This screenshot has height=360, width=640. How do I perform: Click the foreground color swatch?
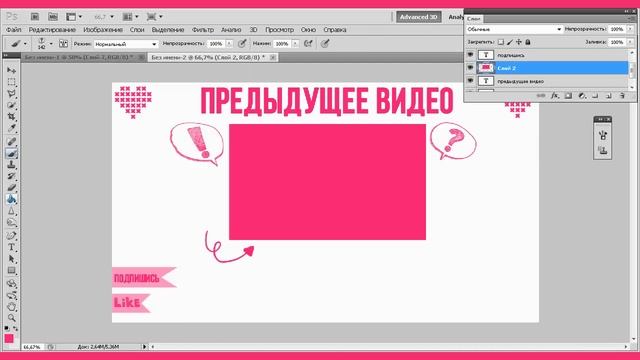[x=9, y=338]
